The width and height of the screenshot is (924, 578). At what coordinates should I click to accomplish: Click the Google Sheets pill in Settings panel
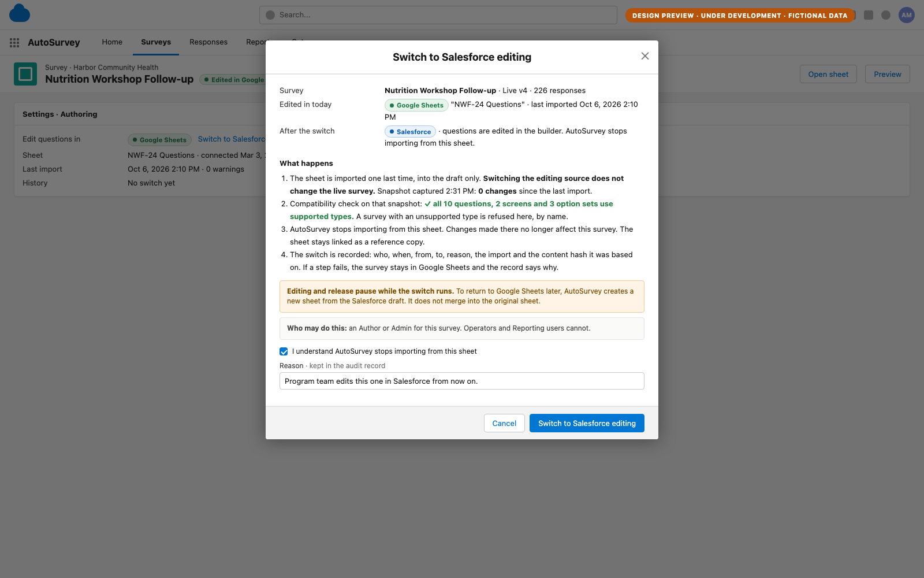[x=159, y=140]
